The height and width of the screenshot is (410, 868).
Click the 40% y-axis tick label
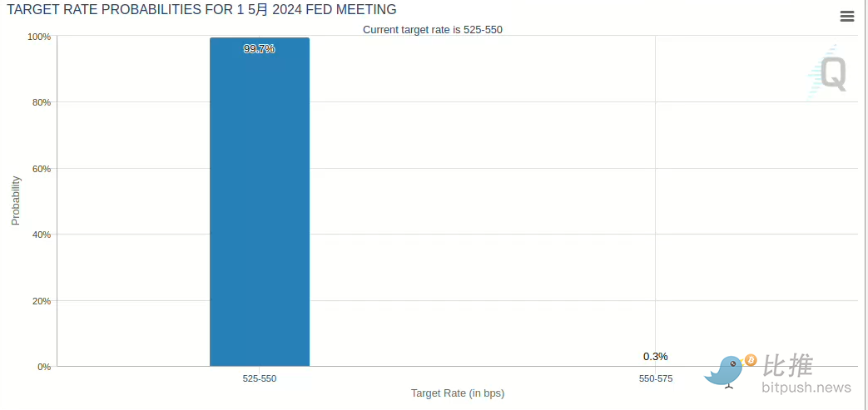42,235
